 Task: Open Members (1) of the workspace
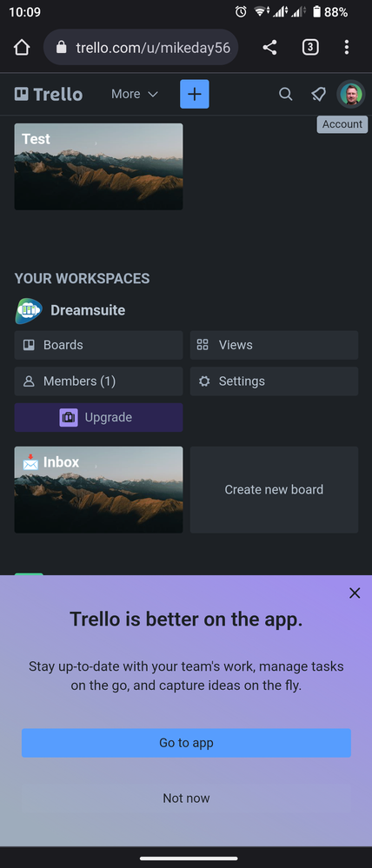point(98,381)
